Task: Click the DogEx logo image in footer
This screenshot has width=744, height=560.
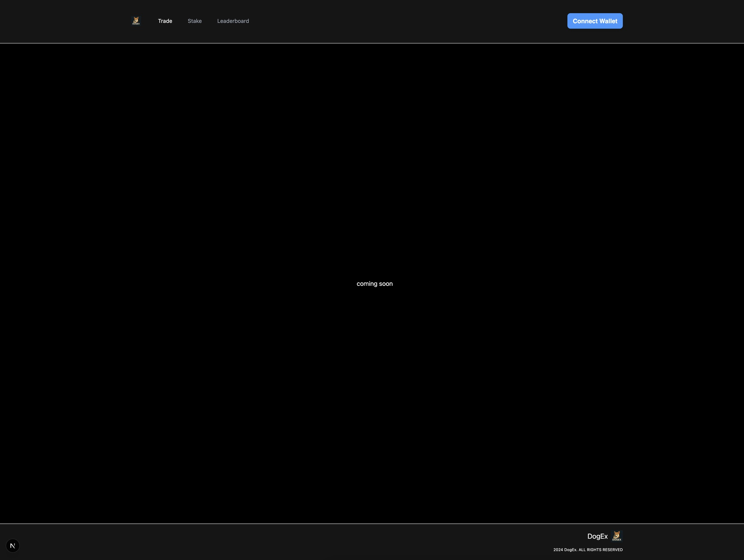Action: tap(617, 536)
